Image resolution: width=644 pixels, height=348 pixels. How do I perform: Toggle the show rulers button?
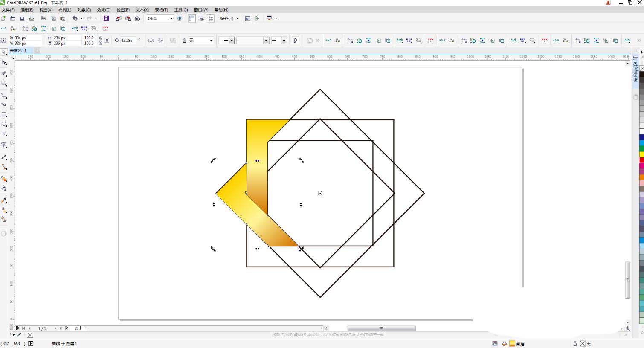(x=192, y=18)
